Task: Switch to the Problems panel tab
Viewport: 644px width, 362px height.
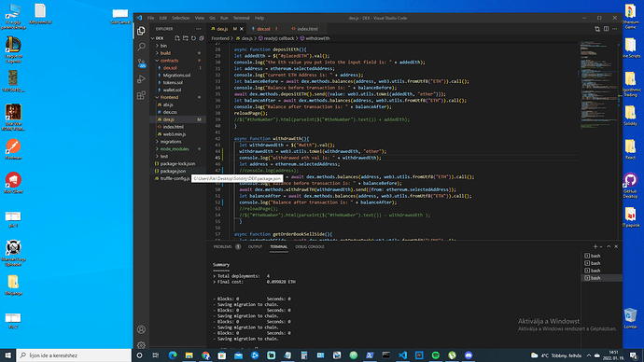Action: 223,246
